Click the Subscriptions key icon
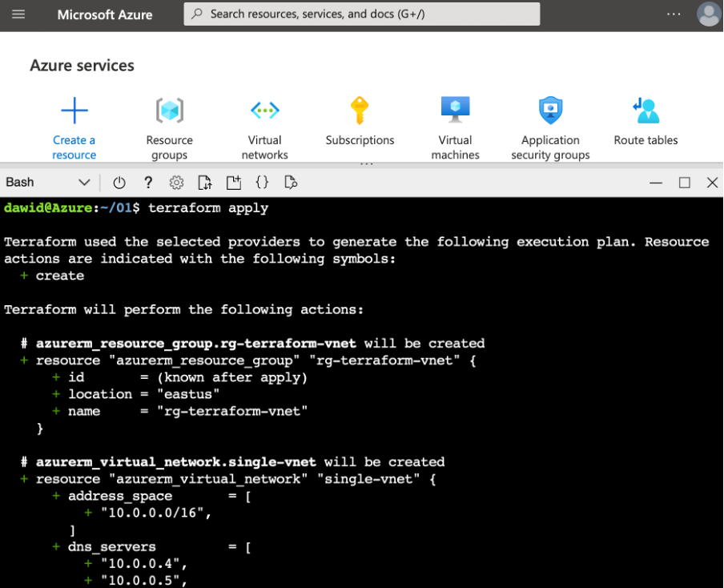The width and height of the screenshot is (724, 588). pyautogui.click(x=360, y=111)
